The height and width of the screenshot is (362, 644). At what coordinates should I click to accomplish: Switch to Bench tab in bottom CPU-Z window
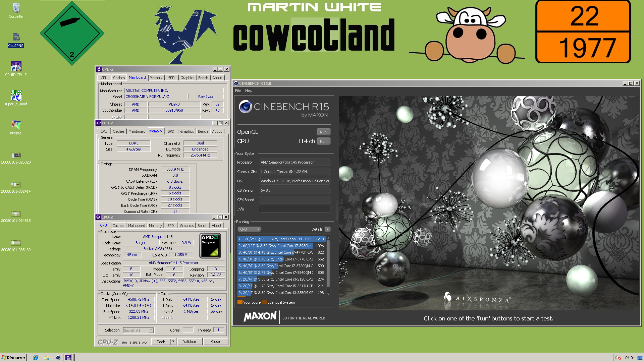tap(203, 226)
